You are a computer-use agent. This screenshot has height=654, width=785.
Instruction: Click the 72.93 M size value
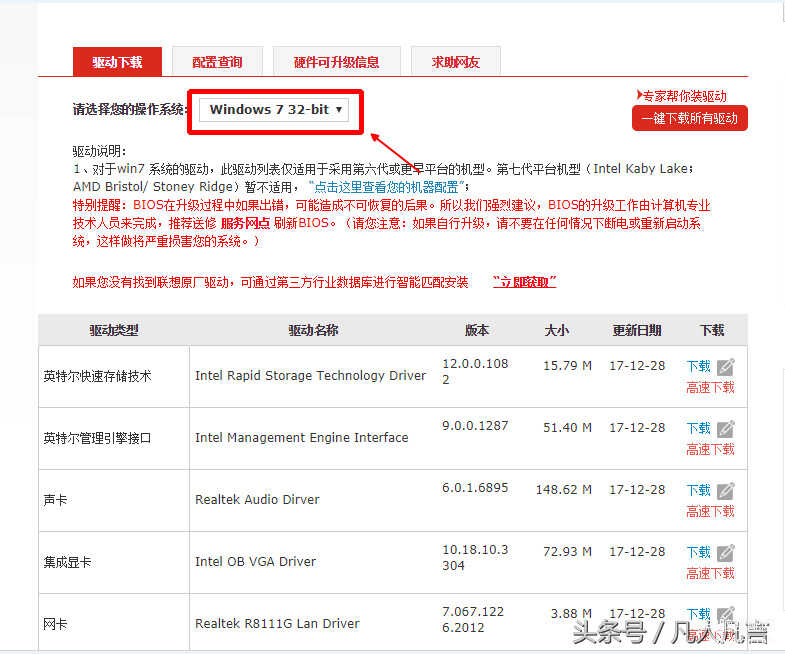(x=568, y=552)
